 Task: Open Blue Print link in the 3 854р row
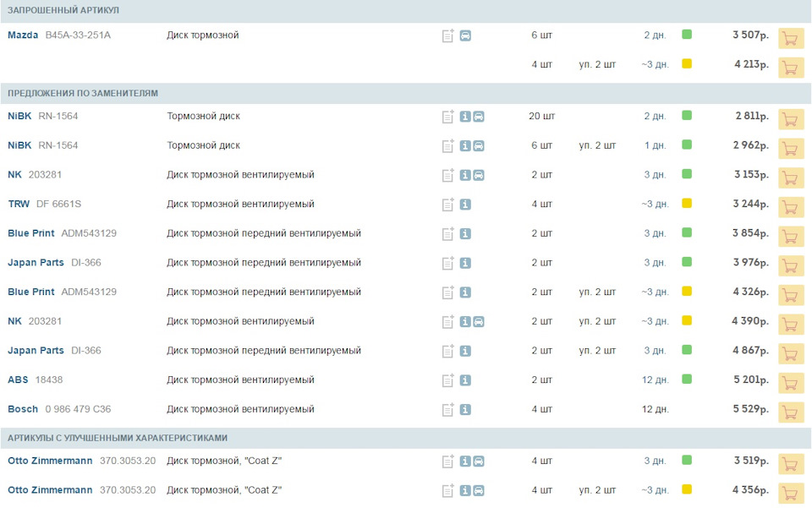tap(30, 233)
